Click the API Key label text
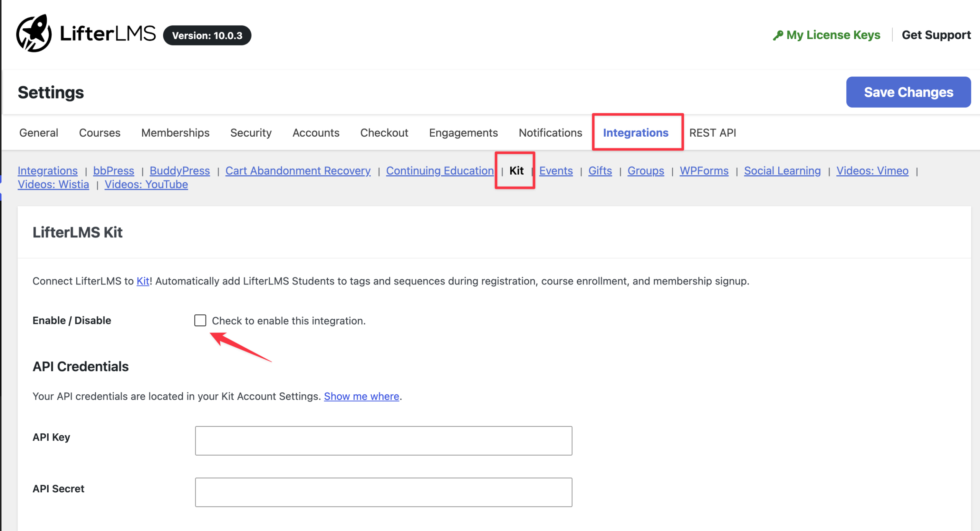 (x=51, y=437)
